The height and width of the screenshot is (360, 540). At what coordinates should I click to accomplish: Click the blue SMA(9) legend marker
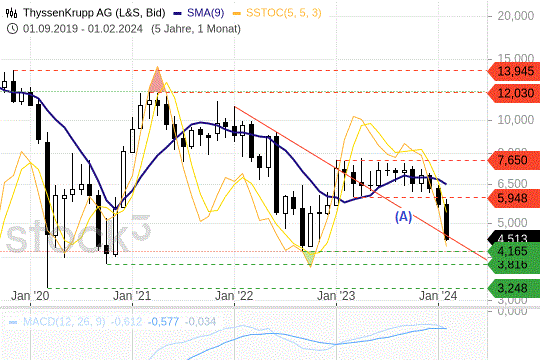178,13
